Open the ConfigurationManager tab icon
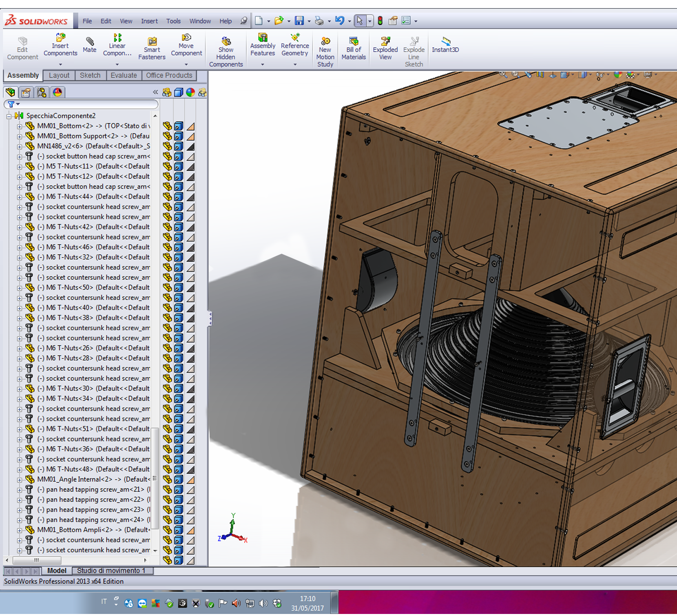This screenshot has height=616, width=677. (42, 93)
